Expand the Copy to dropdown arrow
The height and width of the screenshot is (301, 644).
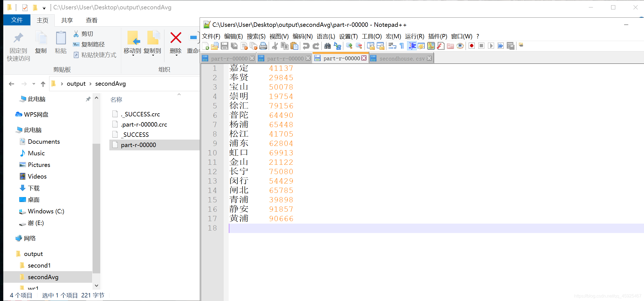point(153,56)
